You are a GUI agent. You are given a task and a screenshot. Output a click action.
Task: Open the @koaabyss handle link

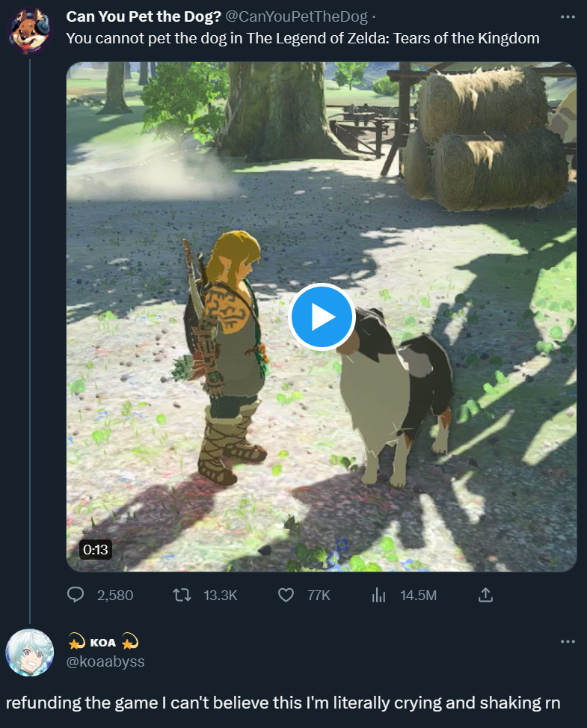click(x=105, y=661)
